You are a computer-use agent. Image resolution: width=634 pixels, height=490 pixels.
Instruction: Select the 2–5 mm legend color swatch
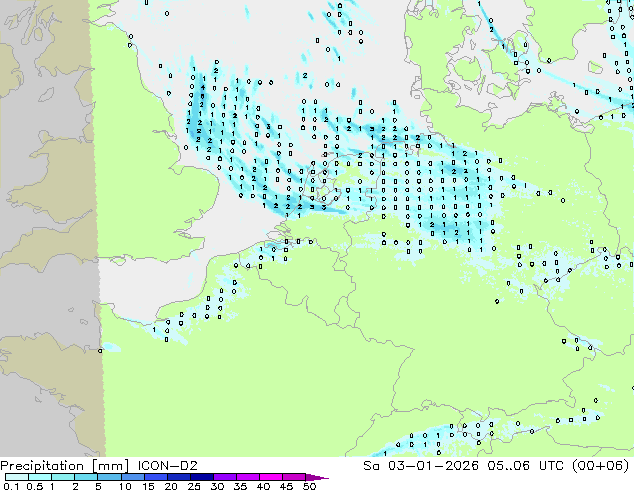pos(86,477)
